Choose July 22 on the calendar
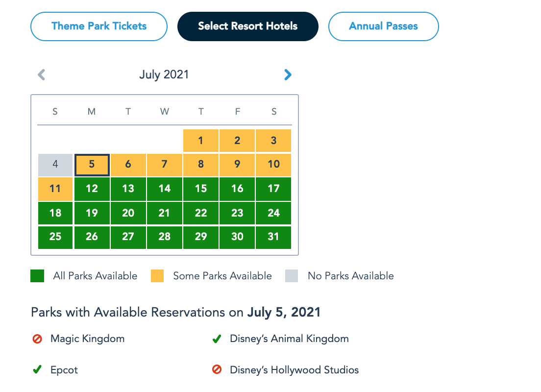The image size is (541, 392). tap(201, 213)
